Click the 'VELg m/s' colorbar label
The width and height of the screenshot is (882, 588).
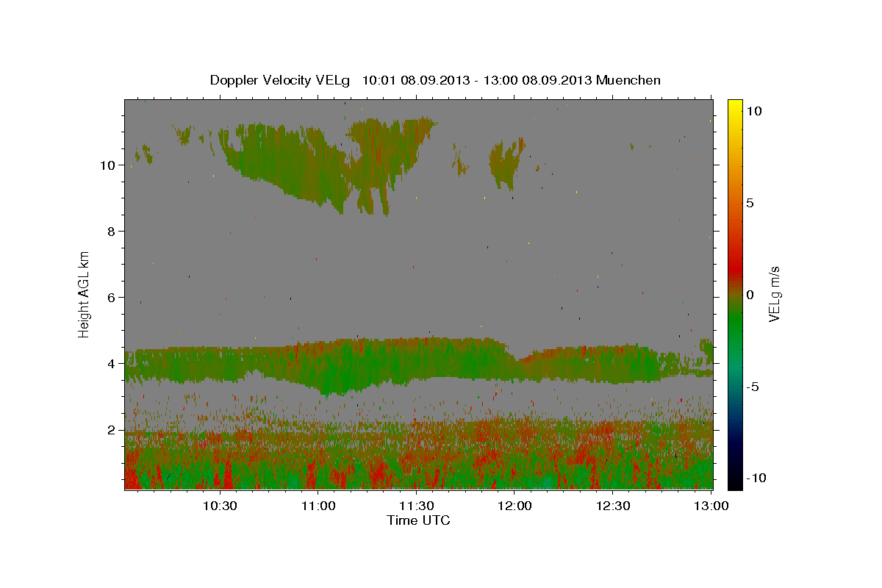[774, 294]
